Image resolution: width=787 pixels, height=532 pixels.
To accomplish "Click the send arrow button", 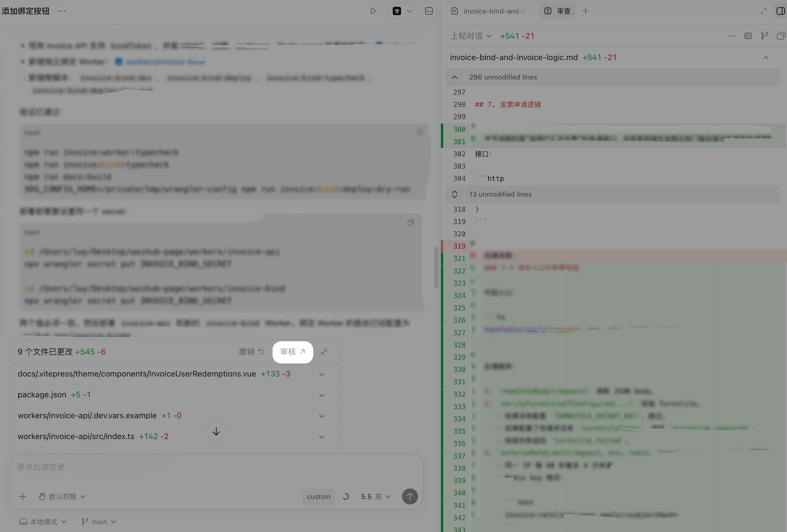I will [x=410, y=496].
